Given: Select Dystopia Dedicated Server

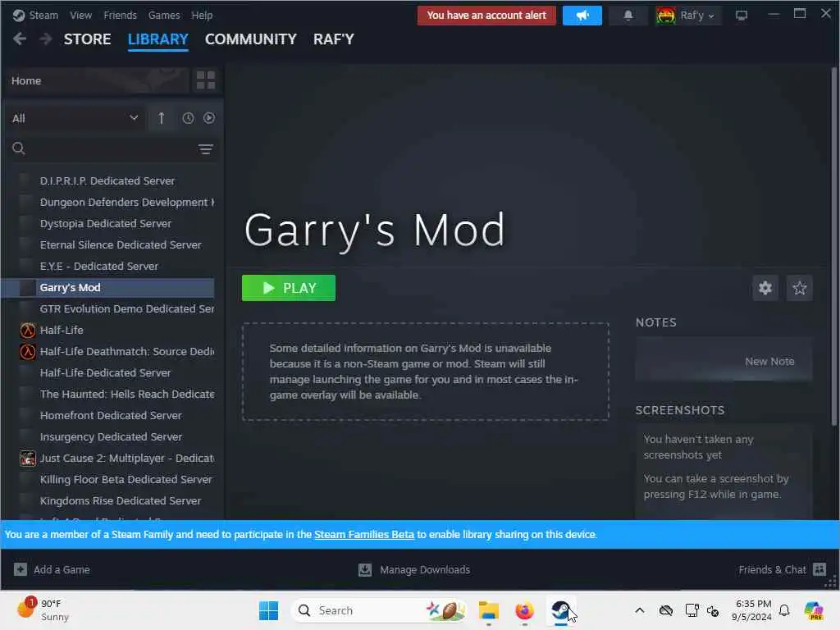Looking at the screenshot, I should pyautogui.click(x=107, y=223).
